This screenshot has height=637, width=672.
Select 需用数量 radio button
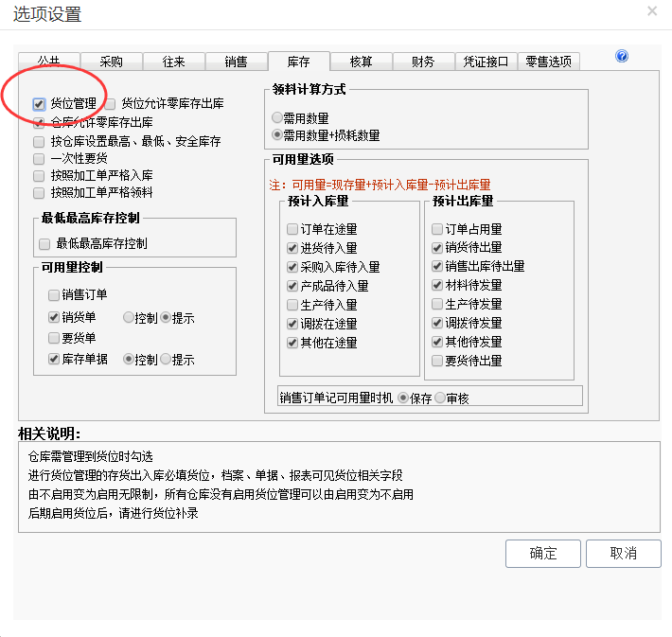tap(277, 117)
